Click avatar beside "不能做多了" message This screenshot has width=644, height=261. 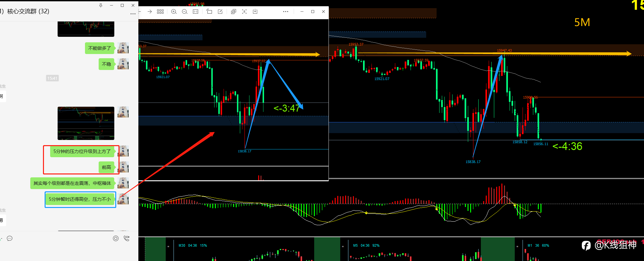point(123,48)
